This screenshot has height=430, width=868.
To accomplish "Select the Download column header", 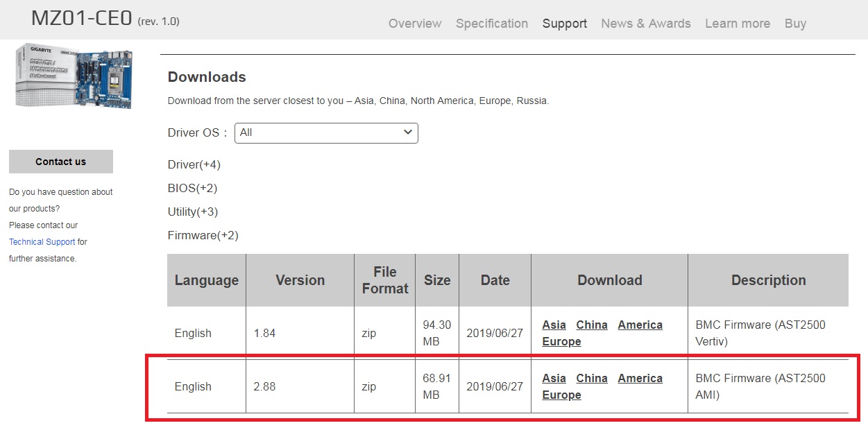I will pos(610,280).
